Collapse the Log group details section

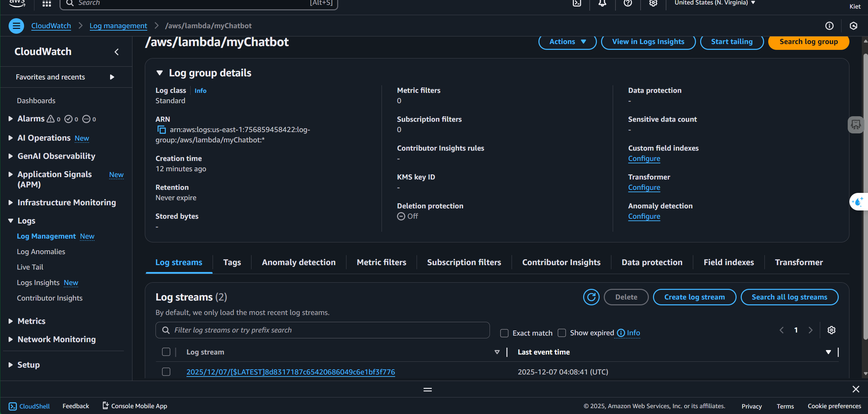point(159,73)
